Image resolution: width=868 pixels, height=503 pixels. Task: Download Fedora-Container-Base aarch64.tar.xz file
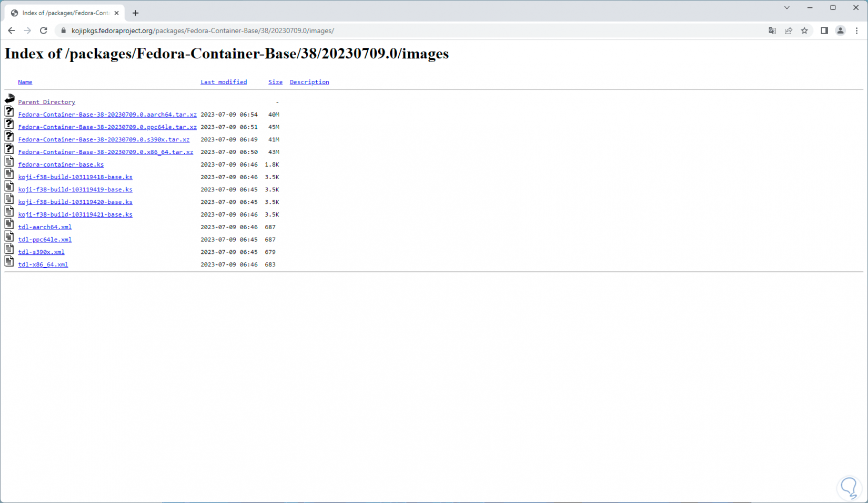click(107, 115)
